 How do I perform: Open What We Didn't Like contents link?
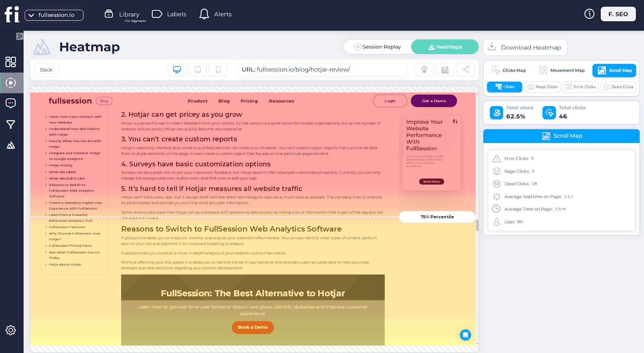66,178
